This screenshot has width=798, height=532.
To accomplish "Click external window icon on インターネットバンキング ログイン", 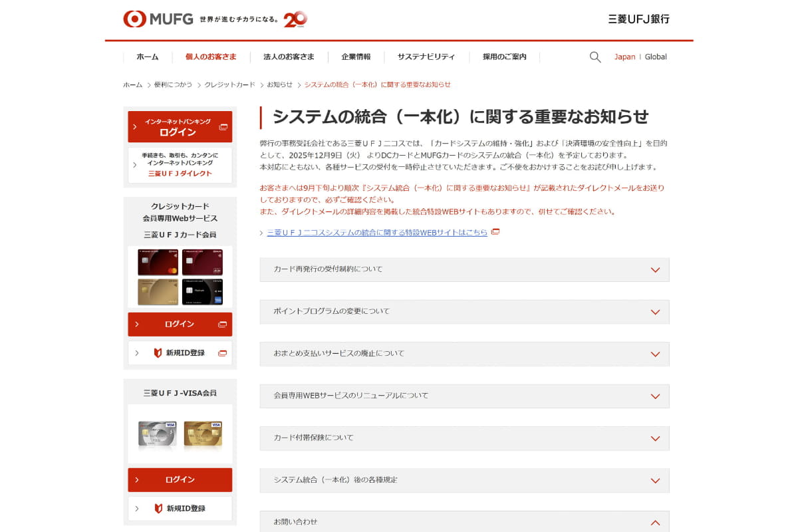I will (x=223, y=126).
